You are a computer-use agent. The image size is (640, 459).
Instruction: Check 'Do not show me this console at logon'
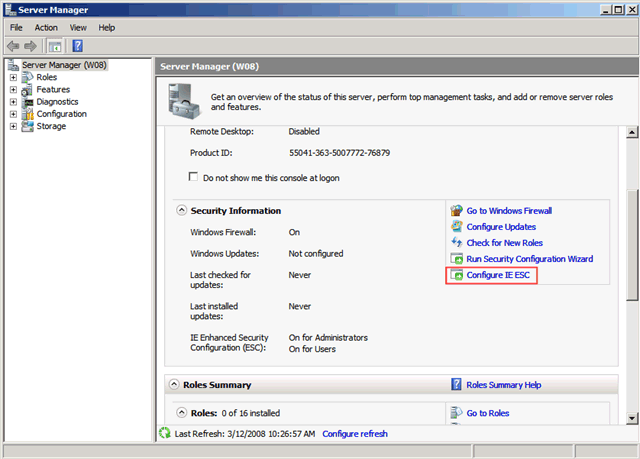193,177
